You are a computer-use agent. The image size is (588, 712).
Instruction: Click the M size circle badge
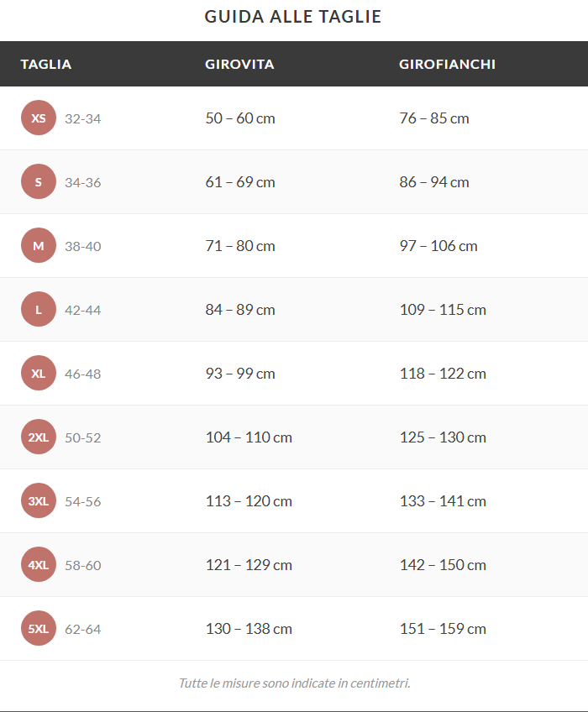pyautogui.click(x=39, y=245)
